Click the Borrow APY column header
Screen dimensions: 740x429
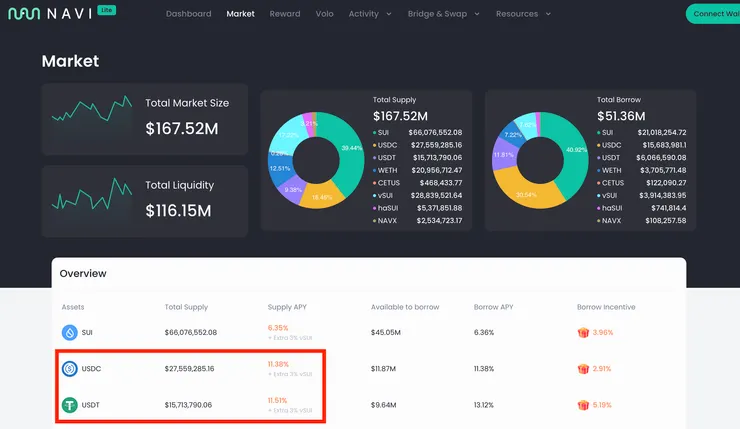[493, 307]
